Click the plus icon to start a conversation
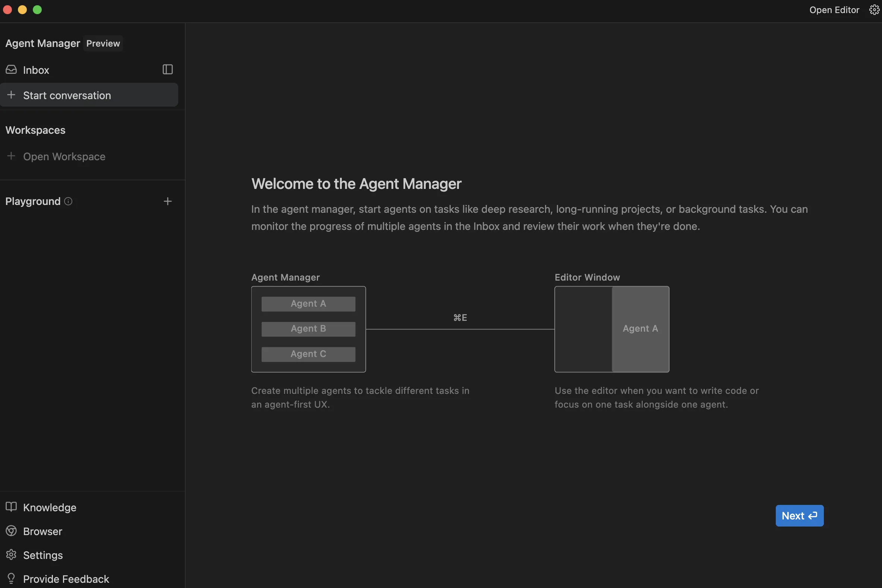Image resolution: width=882 pixels, height=588 pixels. click(x=11, y=95)
